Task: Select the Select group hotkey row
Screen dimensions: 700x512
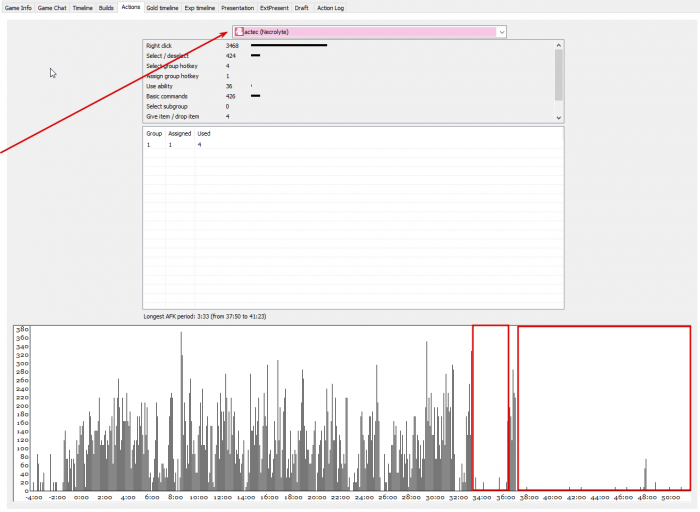Action: tap(348, 66)
